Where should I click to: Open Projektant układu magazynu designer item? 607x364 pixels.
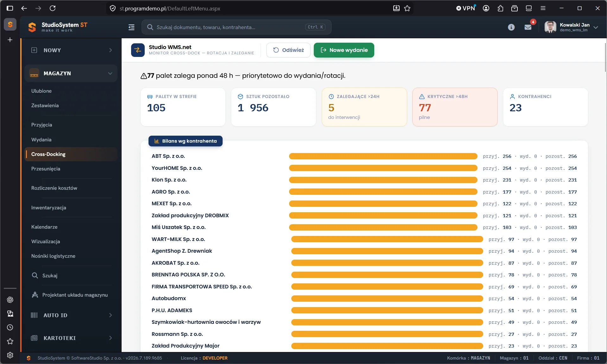tap(70, 295)
